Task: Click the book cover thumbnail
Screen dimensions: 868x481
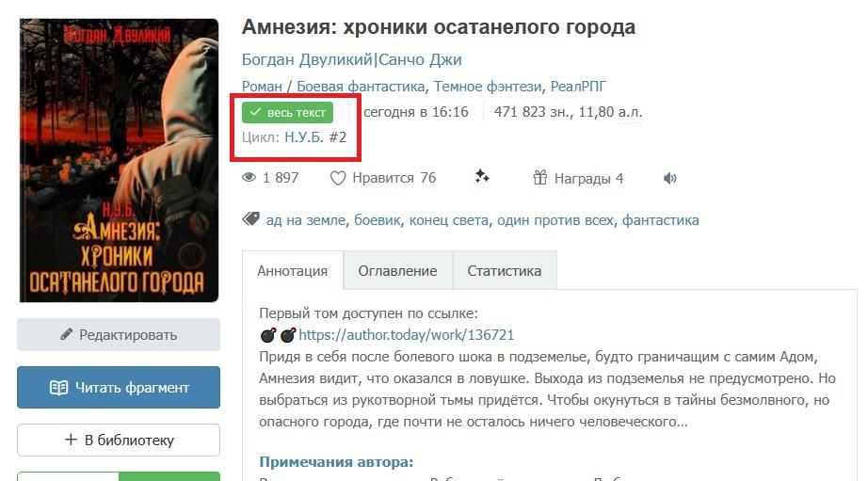Action: coord(119,160)
